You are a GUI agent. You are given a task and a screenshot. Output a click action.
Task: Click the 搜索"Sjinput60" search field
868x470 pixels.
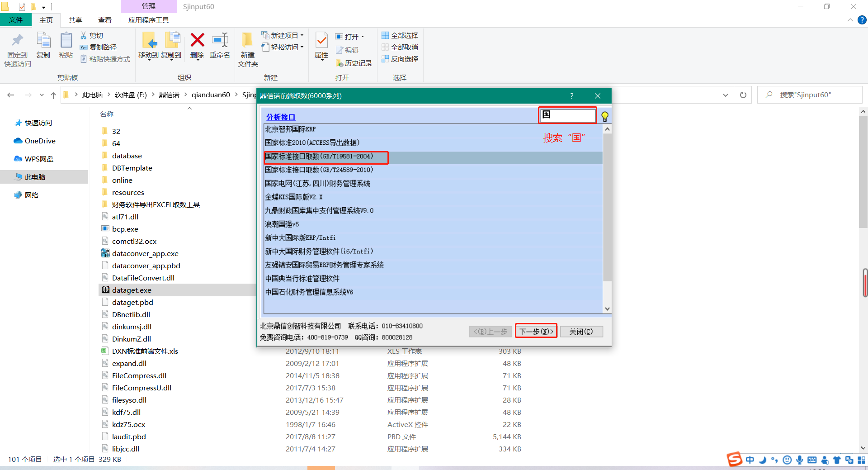[x=810, y=95]
